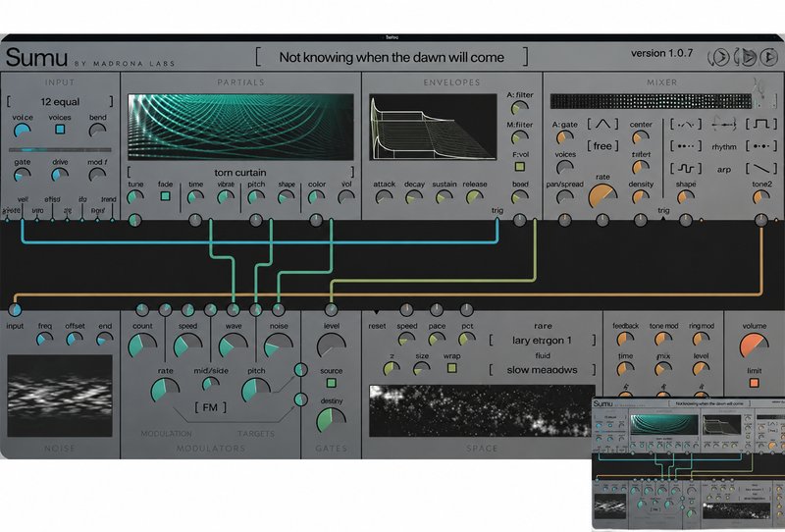Screen dimensions: 785x532
Task: Toggle the F:vol switch in Envelopes
Action: point(520,166)
